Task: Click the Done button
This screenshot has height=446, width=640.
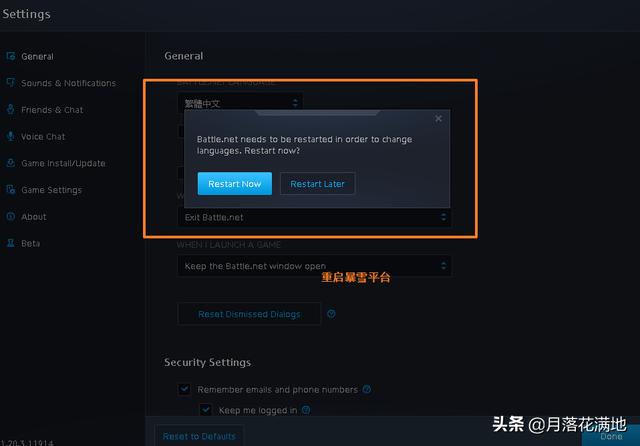Action: [x=611, y=436]
